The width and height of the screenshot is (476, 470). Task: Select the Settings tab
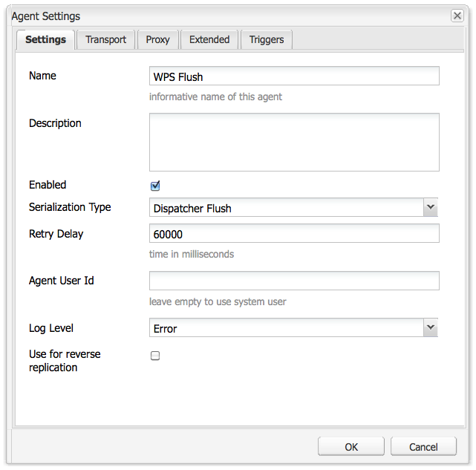tap(45, 39)
